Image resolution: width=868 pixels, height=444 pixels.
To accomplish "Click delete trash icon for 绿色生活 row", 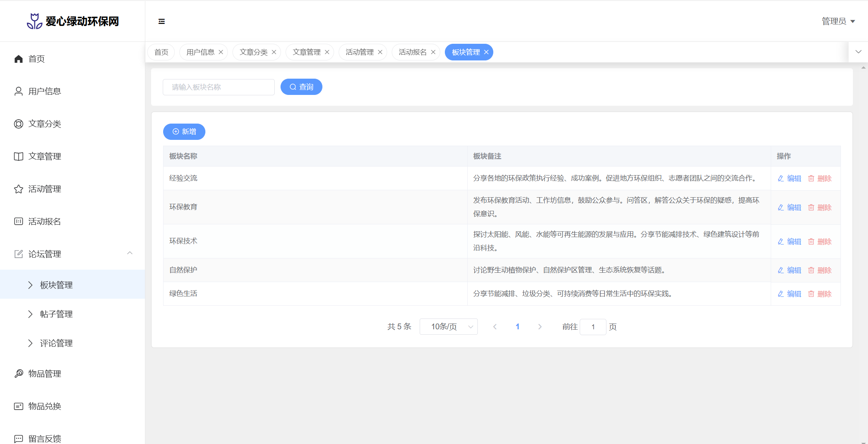I will (811, 294).
